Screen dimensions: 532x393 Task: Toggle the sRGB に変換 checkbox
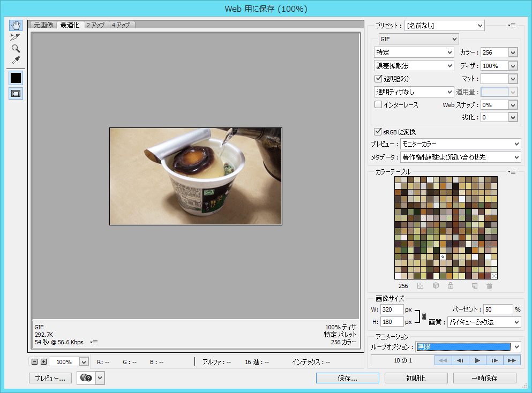(378, 132)
